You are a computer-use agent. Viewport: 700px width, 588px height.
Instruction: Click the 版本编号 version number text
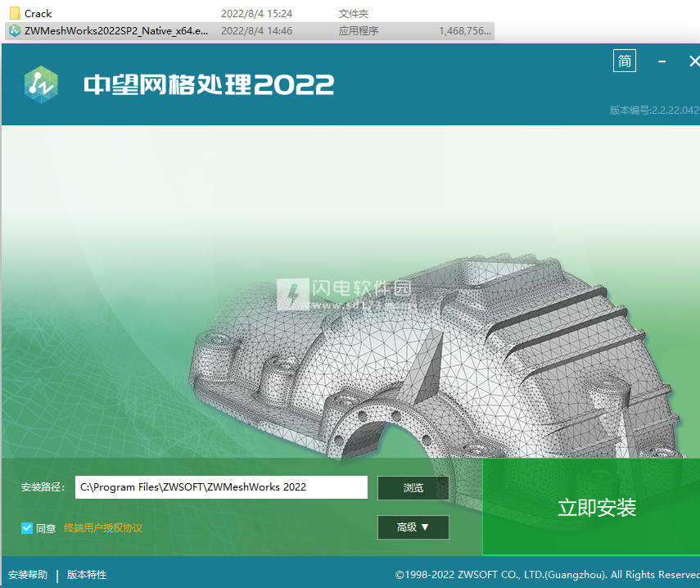point(655,111)
